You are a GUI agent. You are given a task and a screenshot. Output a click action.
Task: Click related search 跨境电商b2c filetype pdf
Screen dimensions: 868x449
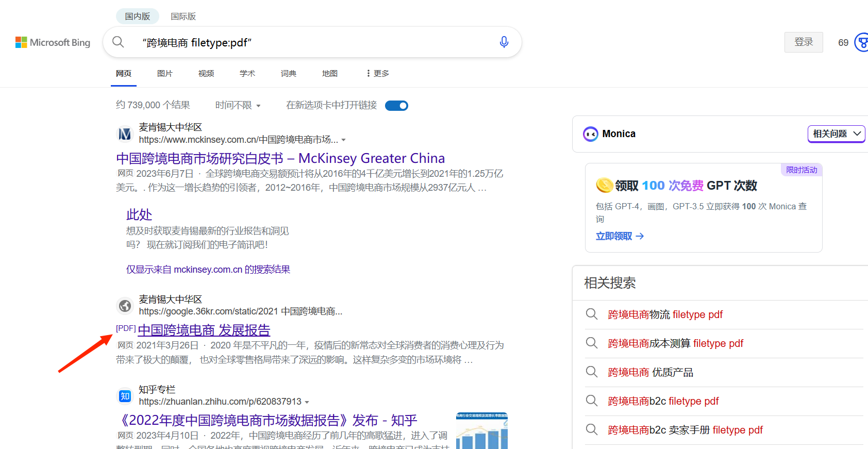click(x=663, y=401)
